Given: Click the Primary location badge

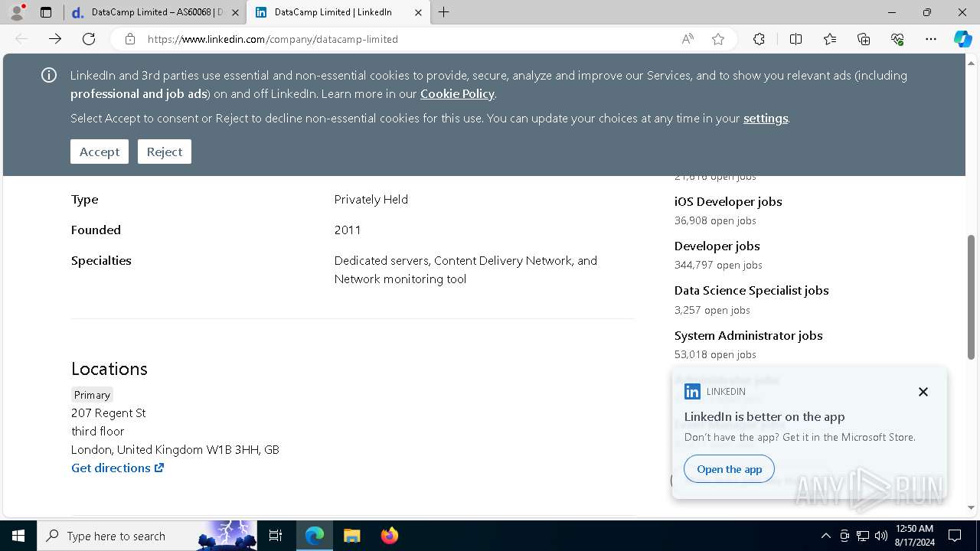Looking at the screenshot, I should tap(92, 395).
